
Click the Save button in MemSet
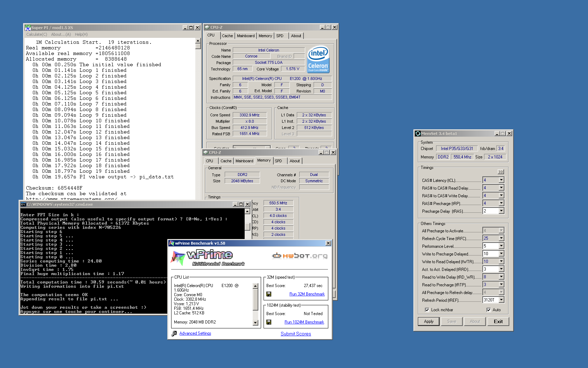452,321
